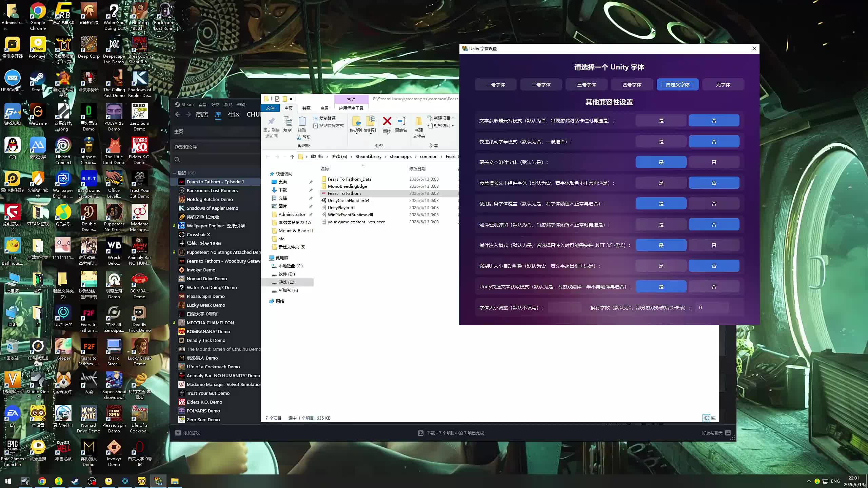The height and width of the screenshot is (488, 868).
Task: Open the Explorer 文件 tab
Action: pos(270,108)
